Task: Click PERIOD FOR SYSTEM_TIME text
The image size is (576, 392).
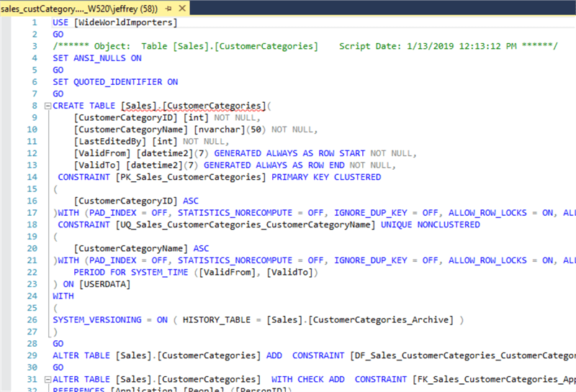Action: pyautogui.click(x=131, y=273)
